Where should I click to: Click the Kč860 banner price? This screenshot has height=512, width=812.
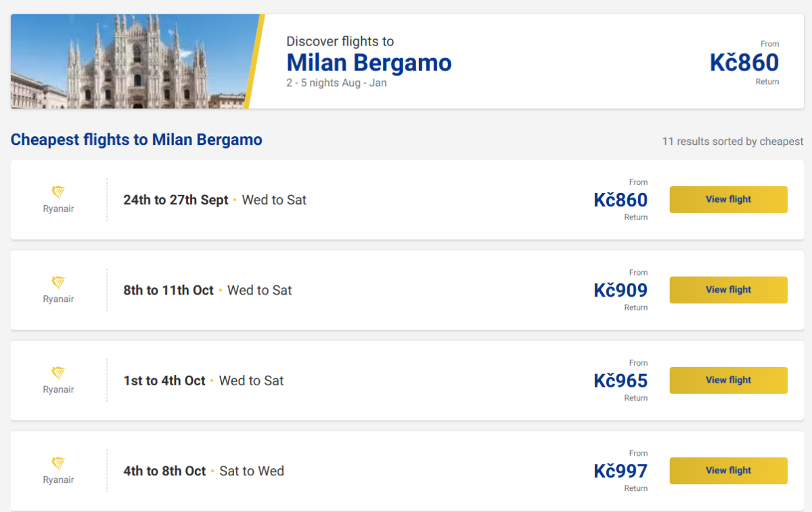pos(744,63)
